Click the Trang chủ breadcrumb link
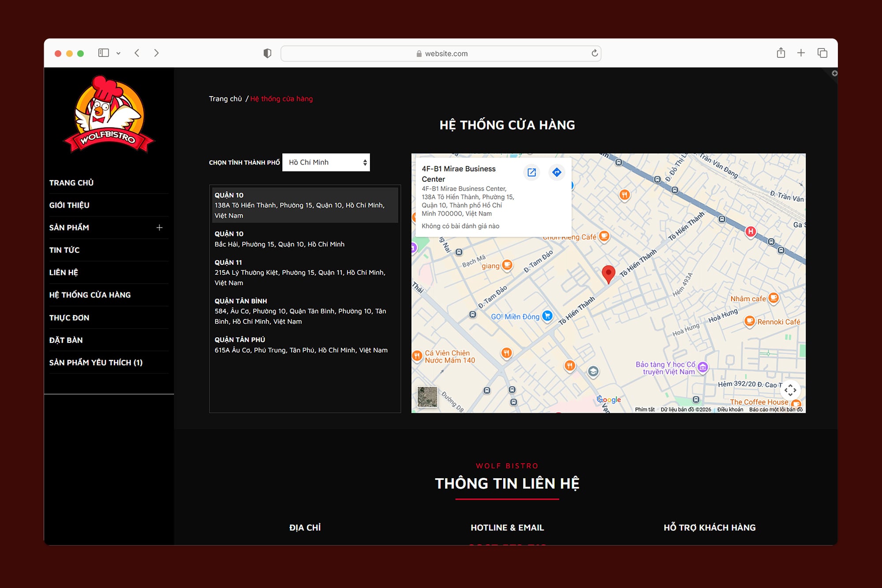This screenshot has width=882, height=588. [225, 99]
